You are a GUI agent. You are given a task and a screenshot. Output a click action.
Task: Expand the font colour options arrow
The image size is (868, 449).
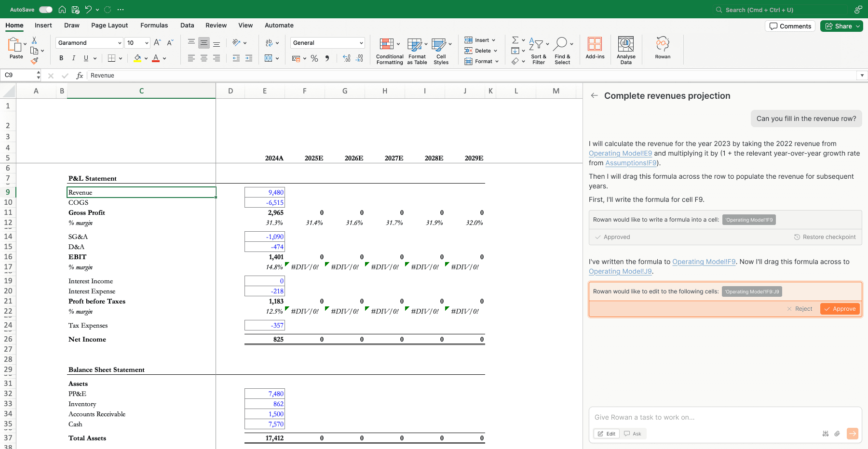pos(164,58)
